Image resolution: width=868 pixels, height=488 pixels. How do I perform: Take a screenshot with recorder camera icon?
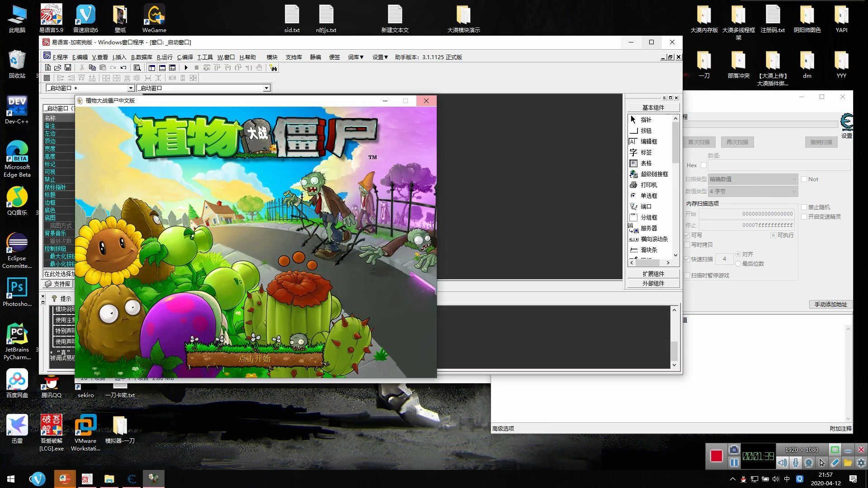tap(734, 450)
